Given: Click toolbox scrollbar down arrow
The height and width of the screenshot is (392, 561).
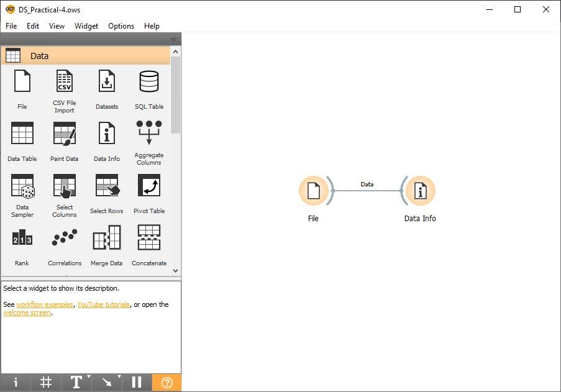Looking at the screenshot, I should click(x=175, y=271).
